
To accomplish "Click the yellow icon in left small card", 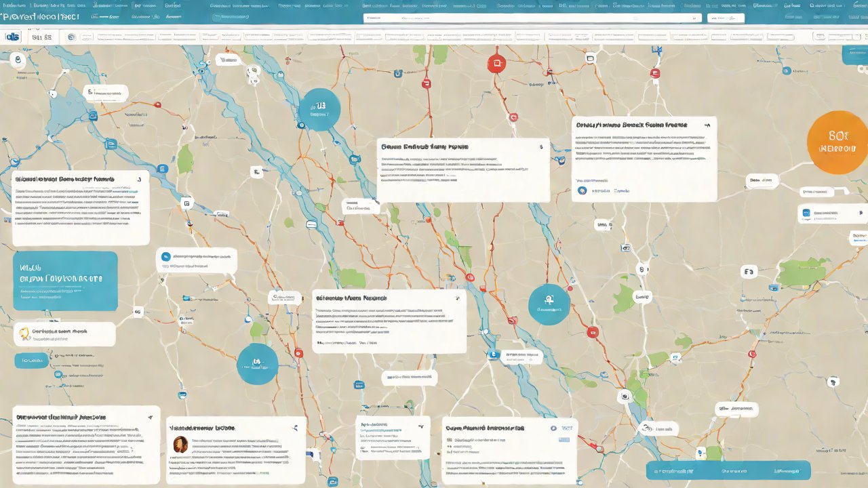I will point(25,333).
